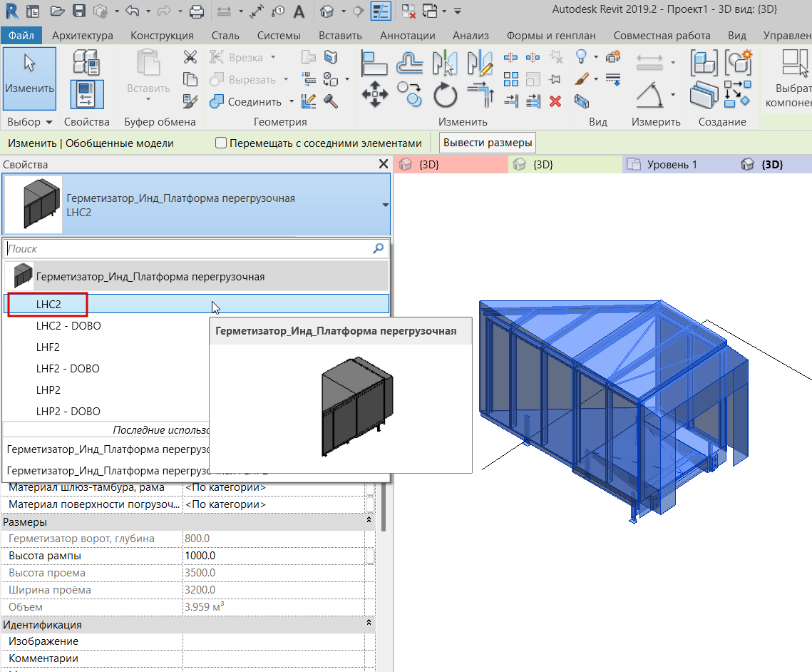Switch to the Уровень 1 view tab
This screenshot has width=812, height=672.
coord(671,165)
